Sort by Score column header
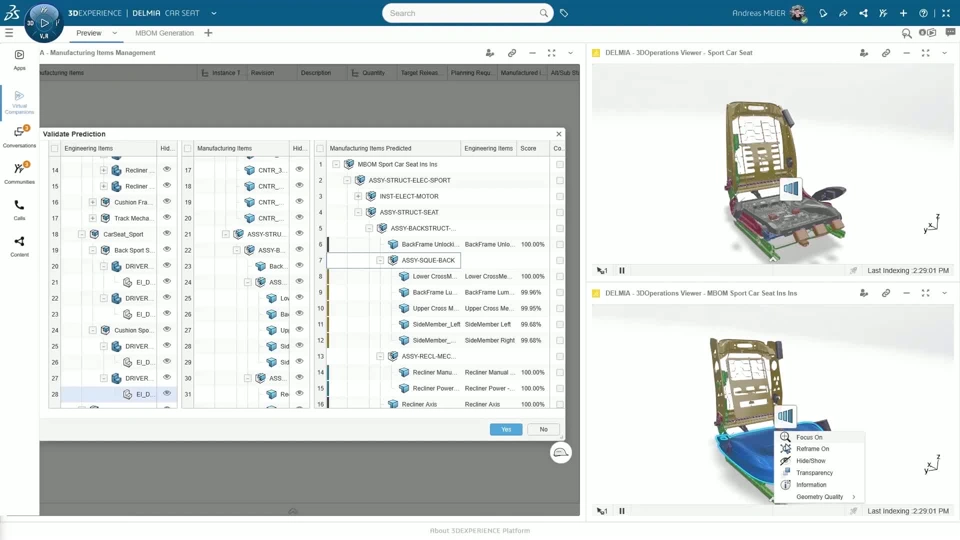The height and width of the screenshot is (540, 960). pyautogui.click(x=528, y=148)
